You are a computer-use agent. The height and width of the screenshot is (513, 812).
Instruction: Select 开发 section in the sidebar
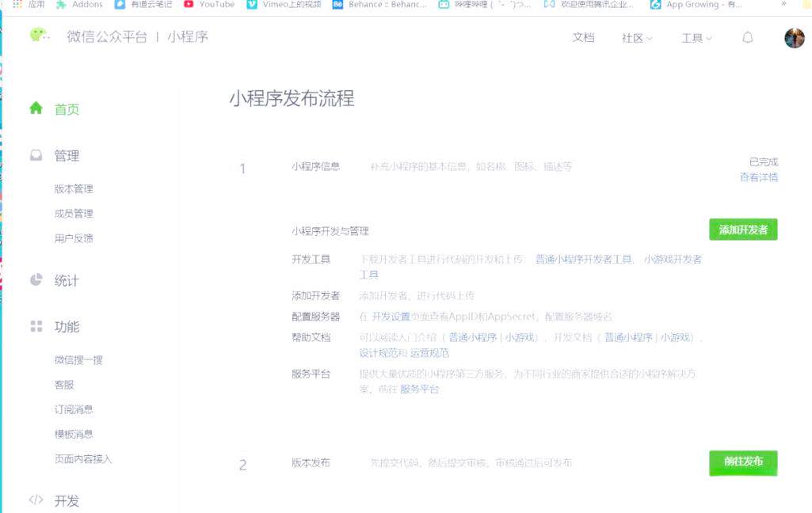[x=67, y=500]
